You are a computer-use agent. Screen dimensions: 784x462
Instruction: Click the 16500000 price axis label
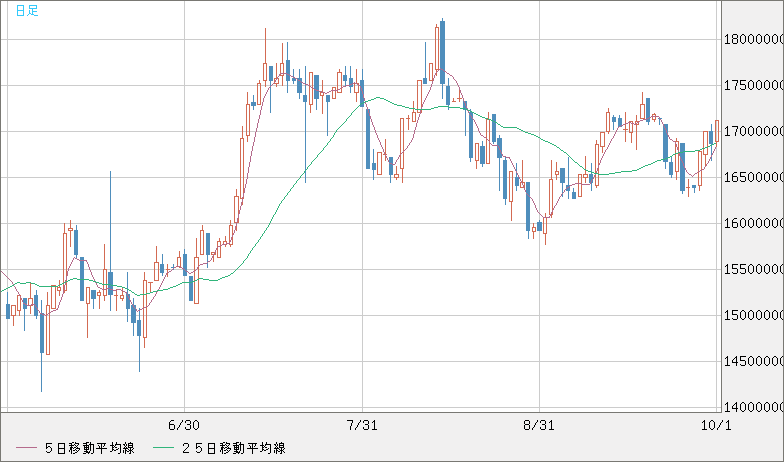751,177
